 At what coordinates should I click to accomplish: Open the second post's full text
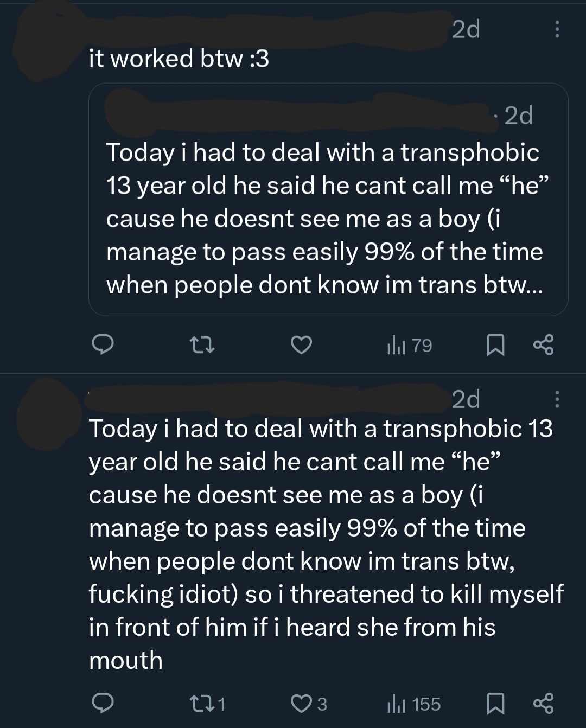pyautogui.click(x=326, y=542)
